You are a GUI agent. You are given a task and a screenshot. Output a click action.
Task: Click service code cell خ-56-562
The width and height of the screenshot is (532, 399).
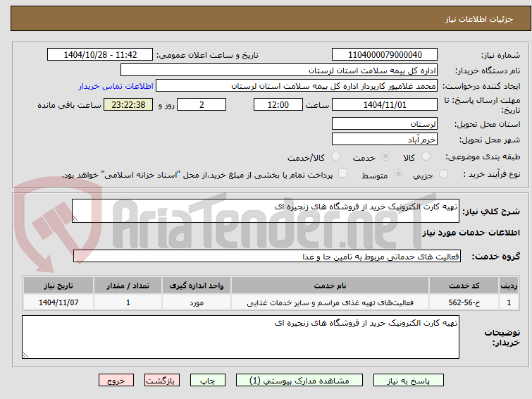pos(464,302)
